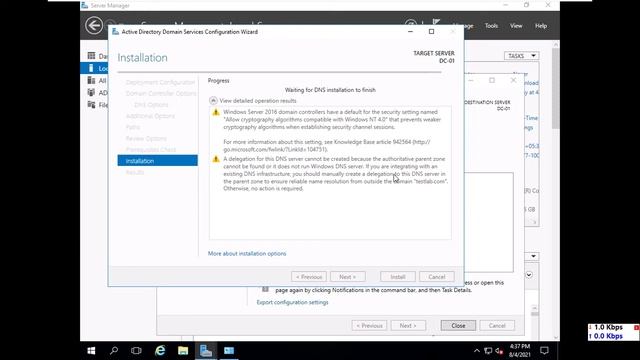Open the Tools menu

click(x=491, y=26)
